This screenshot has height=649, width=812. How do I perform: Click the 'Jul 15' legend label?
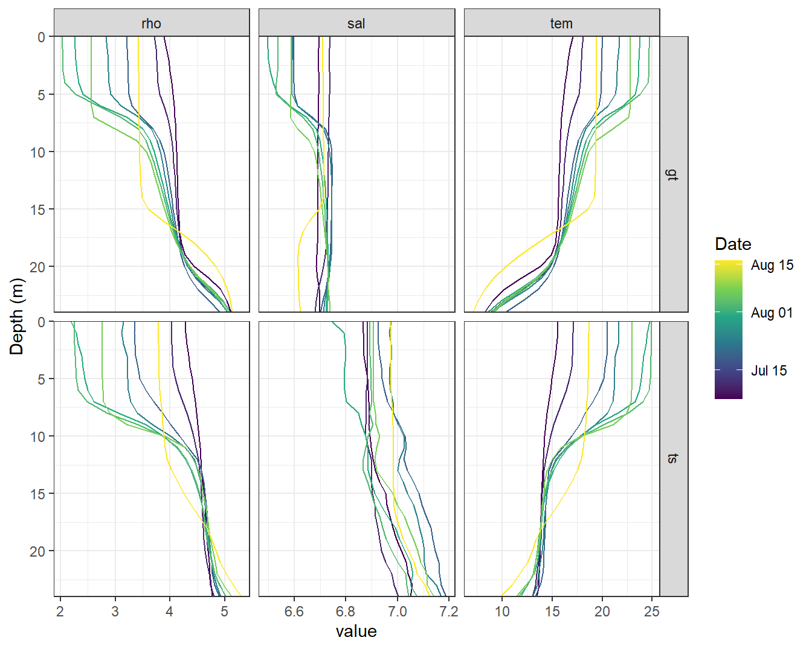(768, 371)
